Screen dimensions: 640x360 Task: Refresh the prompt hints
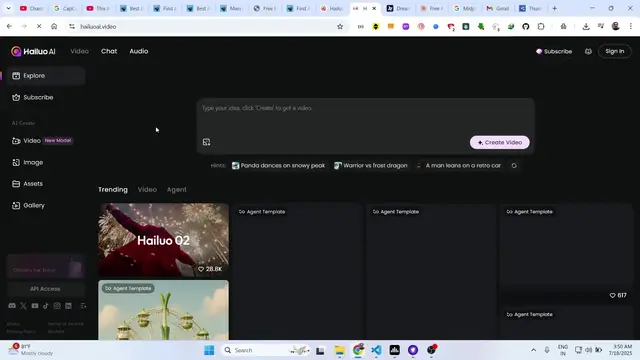click(x=514, y=166)
